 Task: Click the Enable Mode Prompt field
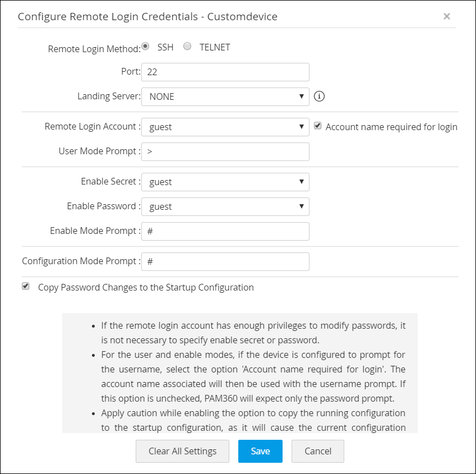(225, 231)
